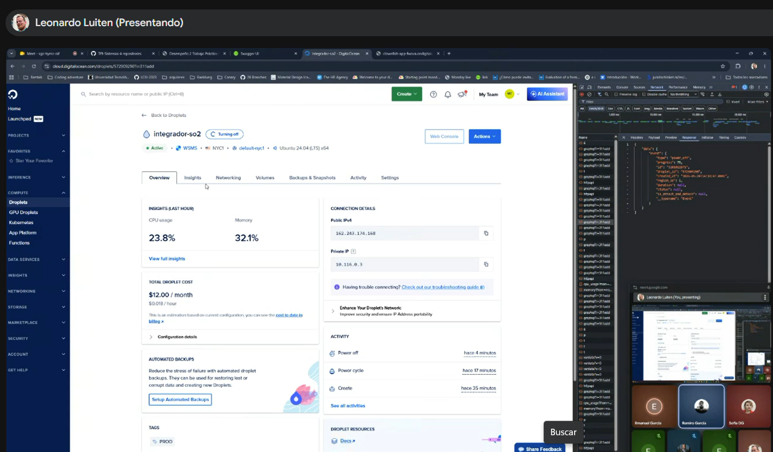This screenshot has width=773, height=452.
Task: Toggle the network recording red button
Action: 581,94
